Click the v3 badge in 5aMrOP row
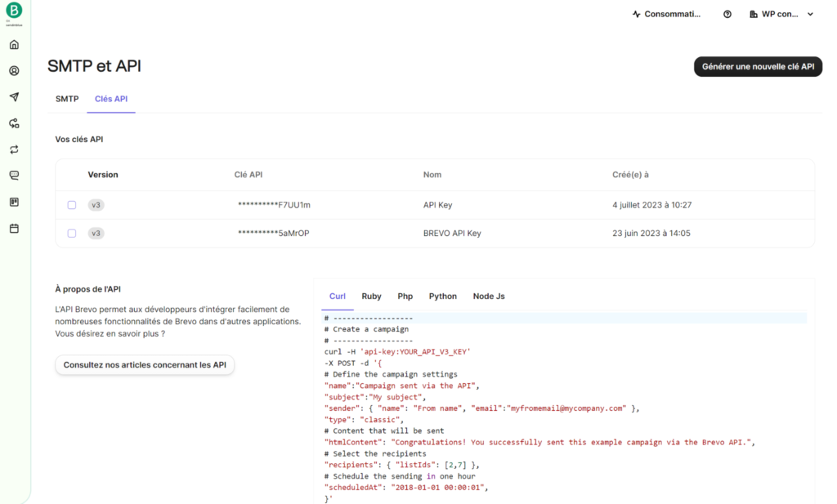 [x=96, y=233]
